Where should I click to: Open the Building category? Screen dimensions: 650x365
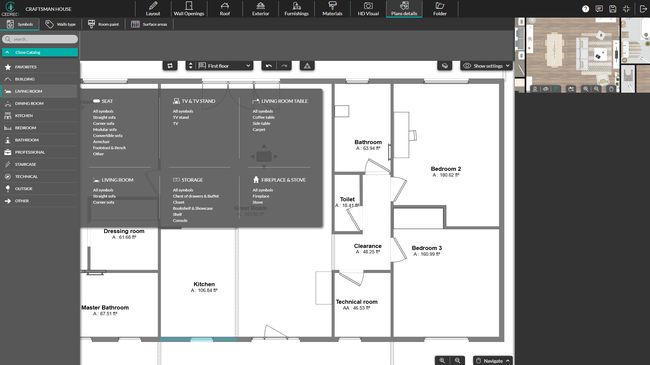click(x=40, y=79)
